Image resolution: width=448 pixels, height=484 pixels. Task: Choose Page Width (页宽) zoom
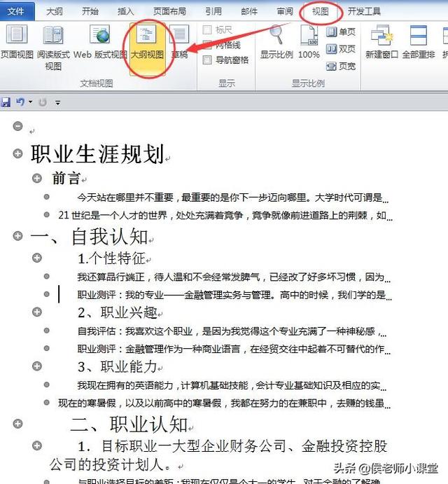tap(341, 66)
